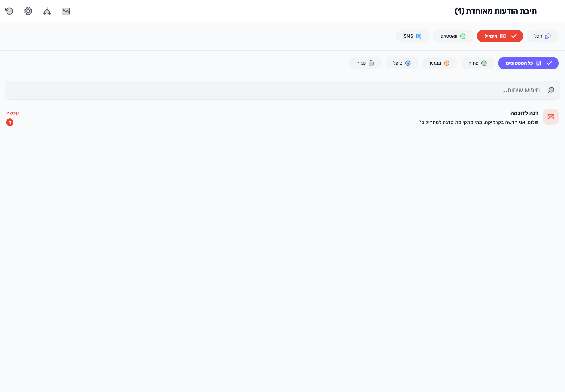The width and height of the screenshot is (565, 392).
Task: Filter by ממתין status
Action: (440, 63)
